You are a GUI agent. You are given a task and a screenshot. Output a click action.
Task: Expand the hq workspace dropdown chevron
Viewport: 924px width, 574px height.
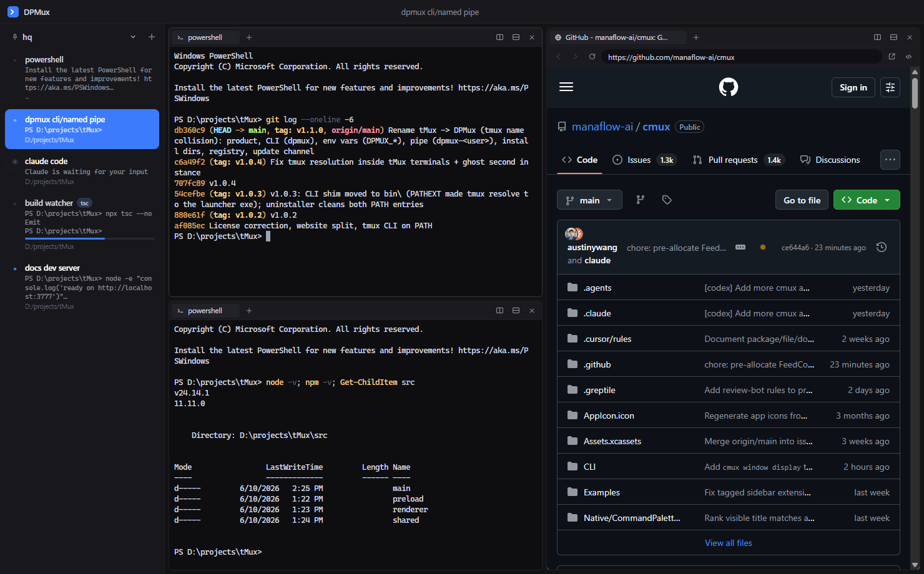(133, 37)
